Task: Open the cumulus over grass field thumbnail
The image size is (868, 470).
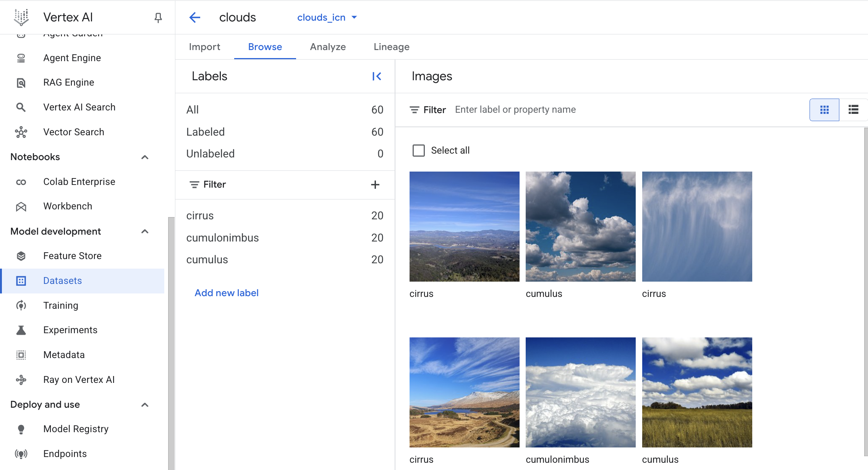Action: click(697, 392)
